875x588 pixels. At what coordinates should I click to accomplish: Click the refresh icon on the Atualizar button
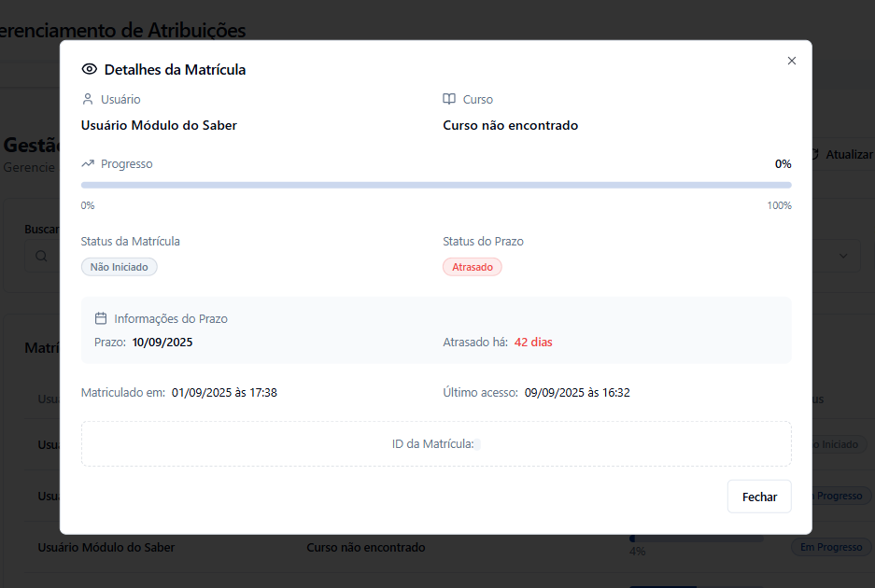coord(814,154)
